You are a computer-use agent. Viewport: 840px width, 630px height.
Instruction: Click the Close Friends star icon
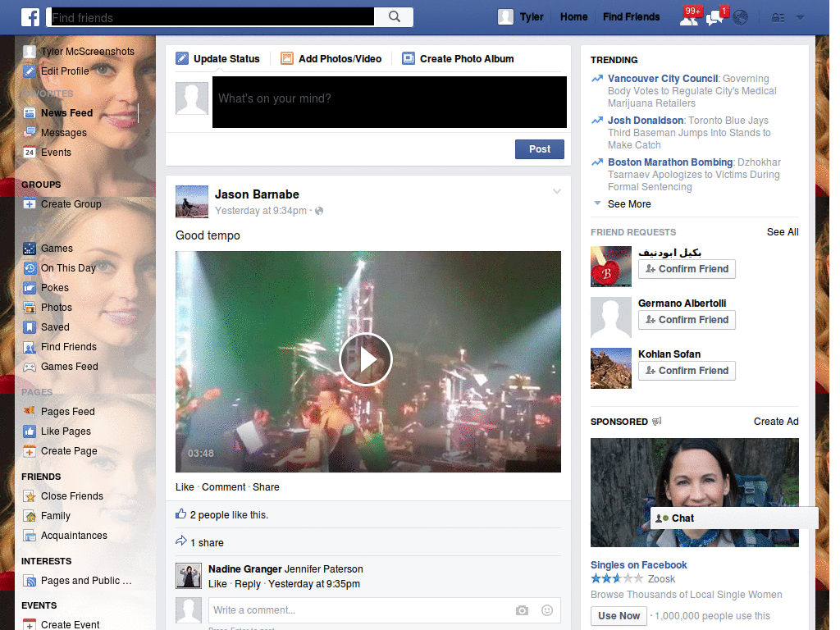30,496
